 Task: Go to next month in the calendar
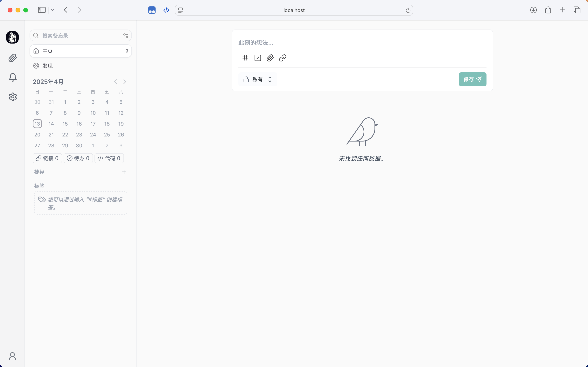click(x=125, y=82)
